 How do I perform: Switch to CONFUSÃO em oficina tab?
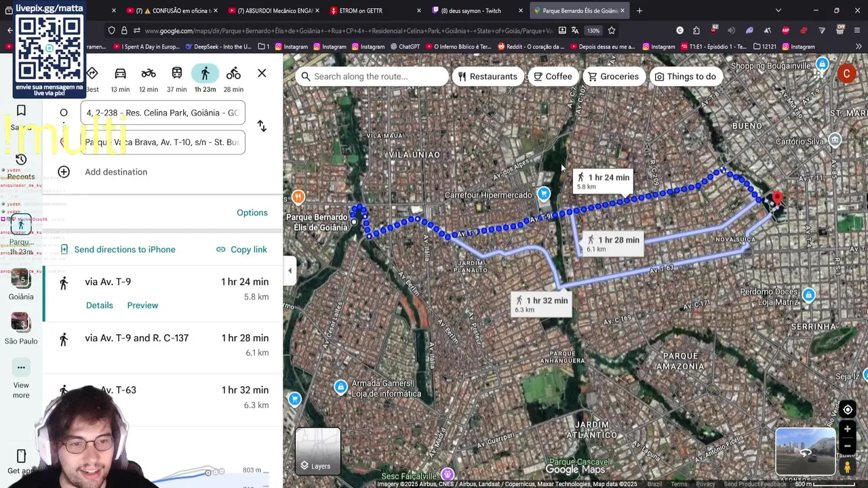tap(173, 11)
